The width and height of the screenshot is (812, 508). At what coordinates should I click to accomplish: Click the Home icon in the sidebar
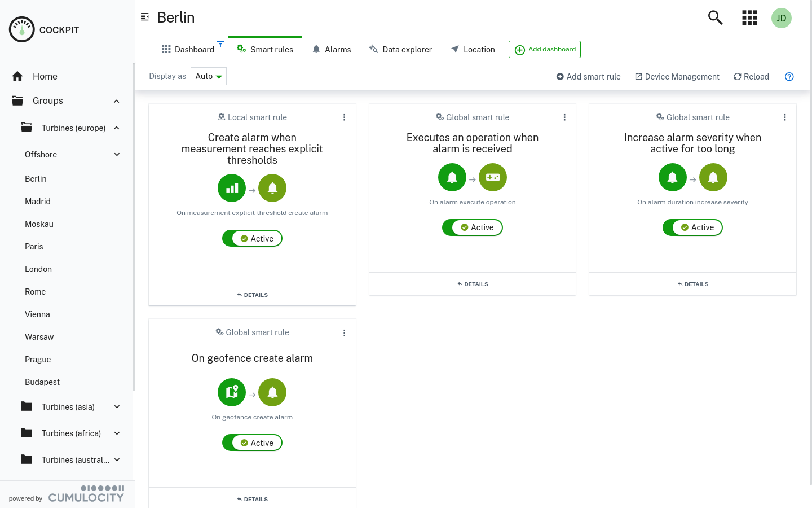[x=18, y=76]
